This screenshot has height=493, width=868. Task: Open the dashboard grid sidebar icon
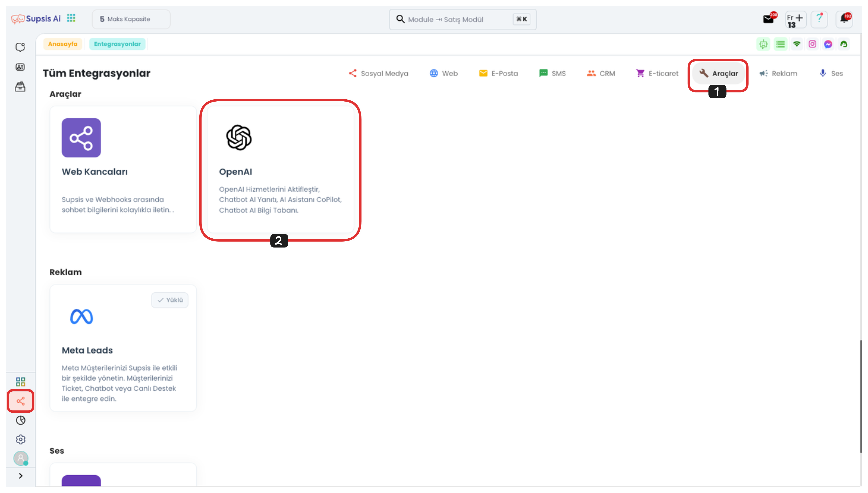(21, 382)
